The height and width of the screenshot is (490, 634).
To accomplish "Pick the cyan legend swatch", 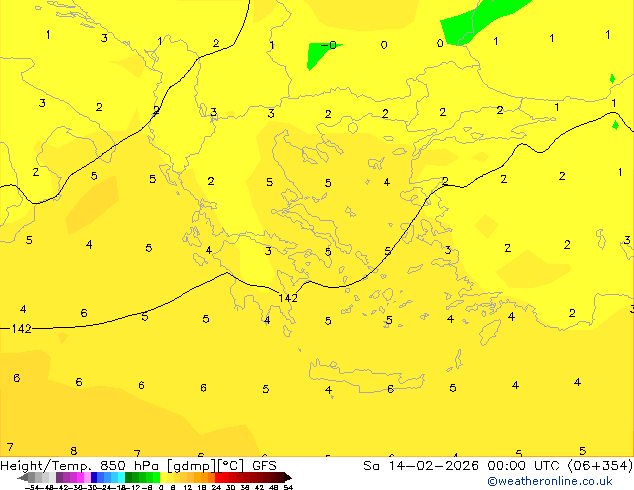I will (121, 477).
